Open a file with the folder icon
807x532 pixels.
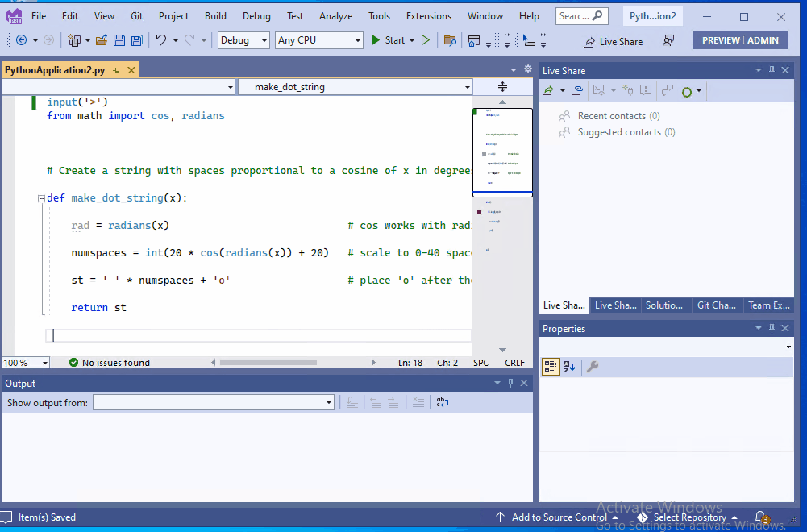[102, 40]
